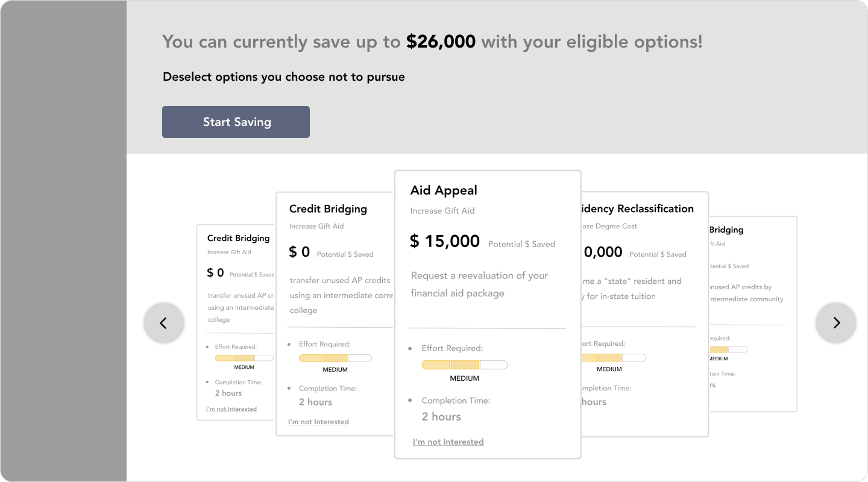868x482 pixels.
Task: Click the previous carousel arrow
Action: pyautogui.click(x=163, y=323)
